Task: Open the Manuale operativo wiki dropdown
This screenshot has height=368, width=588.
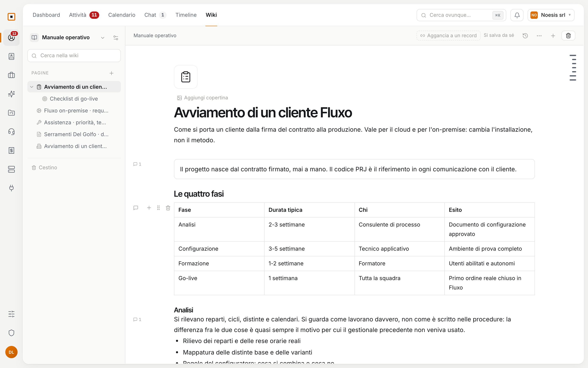Action: click(x=102, y=38)
